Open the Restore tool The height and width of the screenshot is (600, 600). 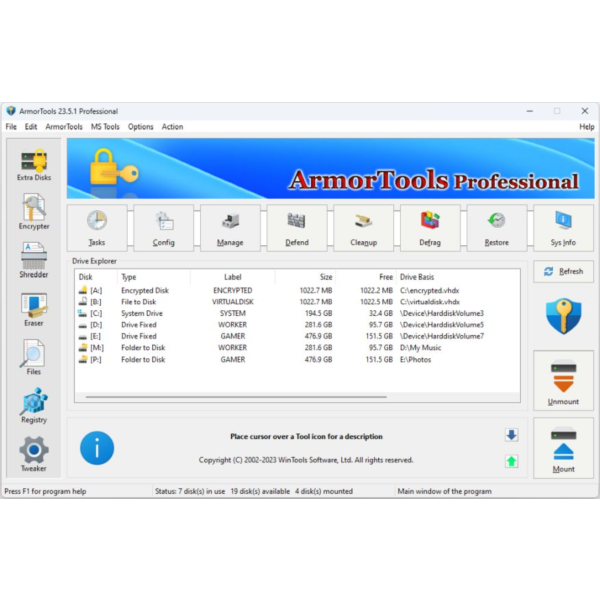497,228
